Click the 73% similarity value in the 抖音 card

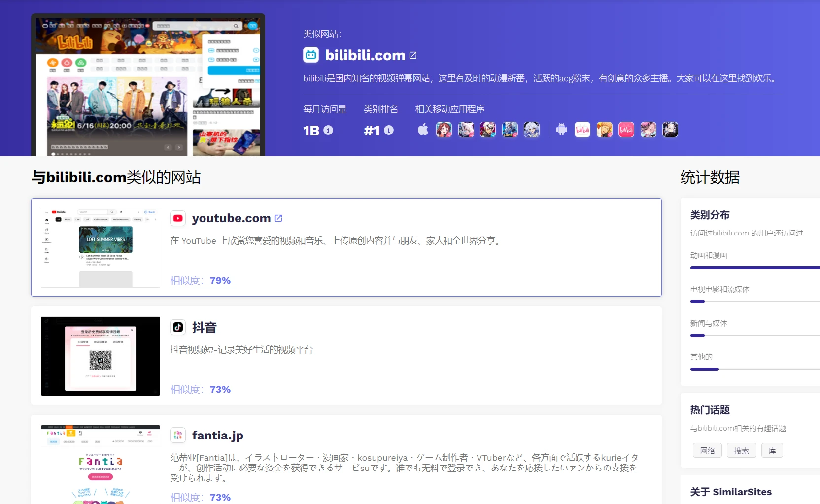click(x=220, y=389)
